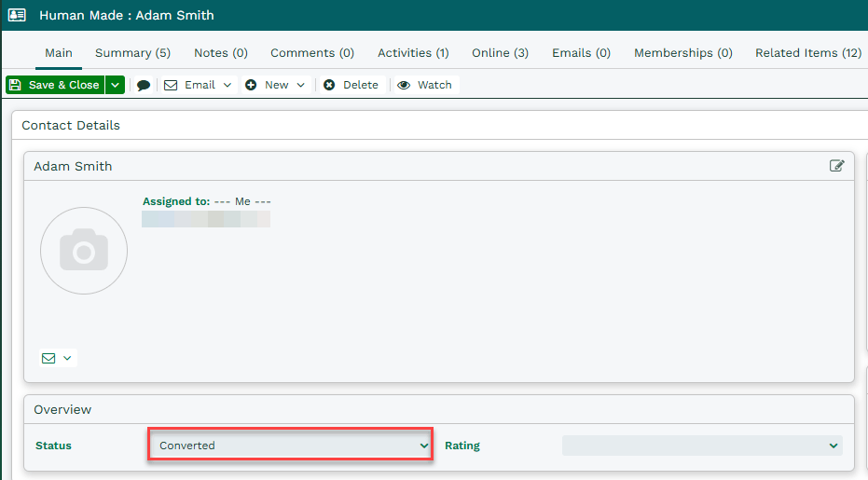This screenshot has height=480, width=868.
Task: Click the speech bubble comment icon
Action: pos(144,85)
